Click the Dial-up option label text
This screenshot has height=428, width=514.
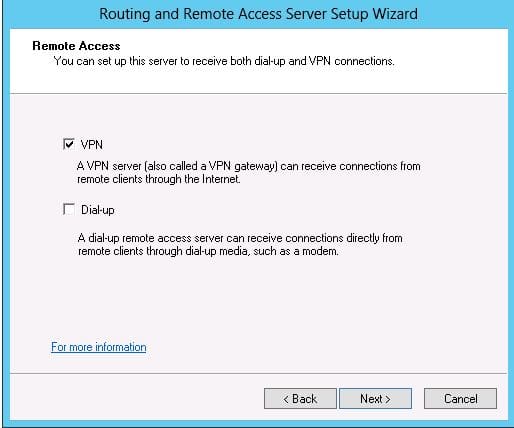(x=98, y=210)
